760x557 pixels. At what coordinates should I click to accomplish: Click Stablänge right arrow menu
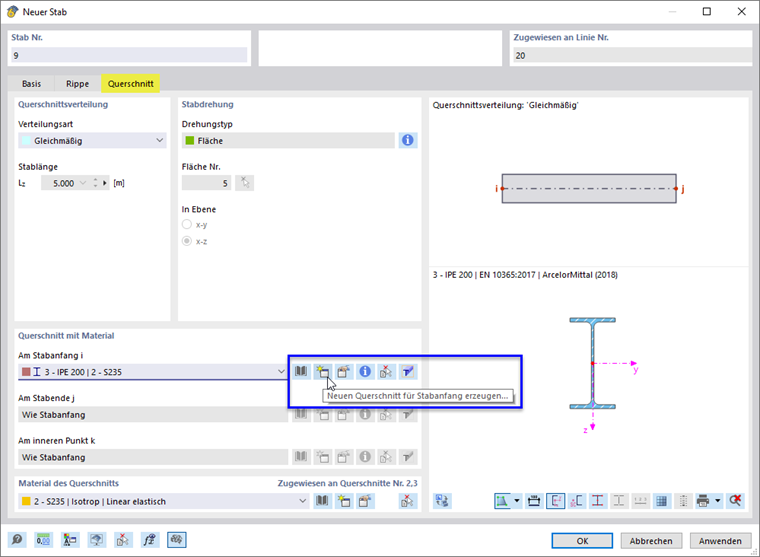click(x=105, y=183)
